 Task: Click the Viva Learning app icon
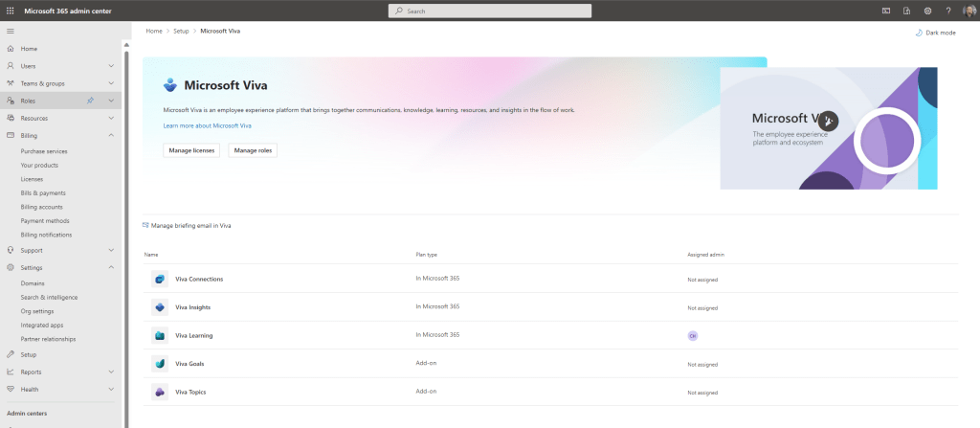[160, 335]
